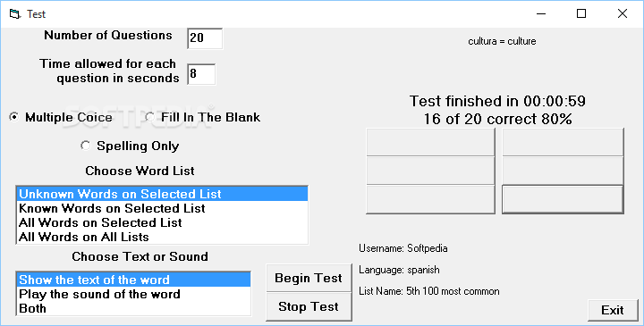644x326 pixels.
Task: Click the middle-left blank answer button
Action: [430, 171]
